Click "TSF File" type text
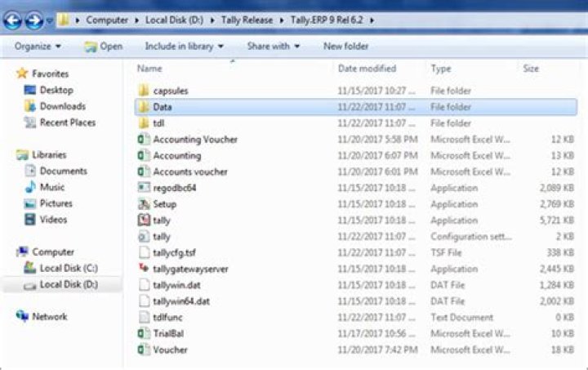 pos(446,252)
